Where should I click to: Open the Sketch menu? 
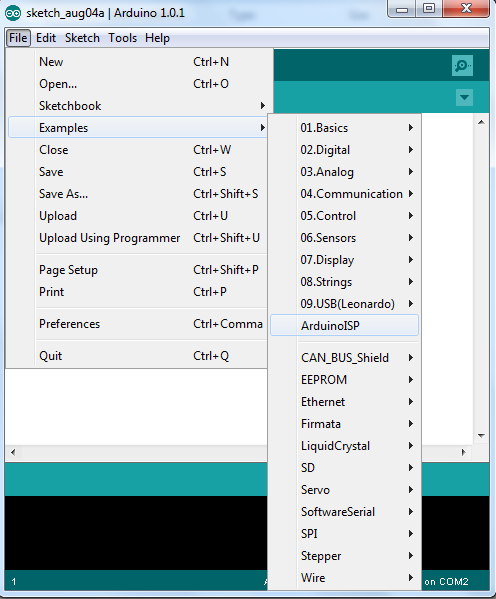(x=82, y=38)
